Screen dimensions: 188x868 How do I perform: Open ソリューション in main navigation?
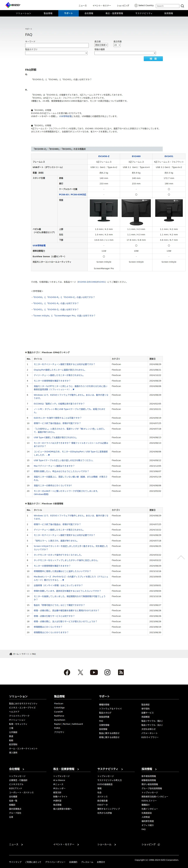23,13
